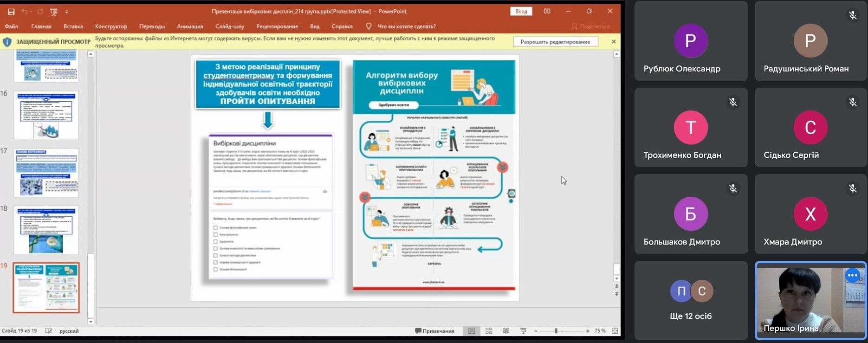Screen dimensions: 868x343
Task: Switch to the Главная ribbon tab
Action: [41, 26]
